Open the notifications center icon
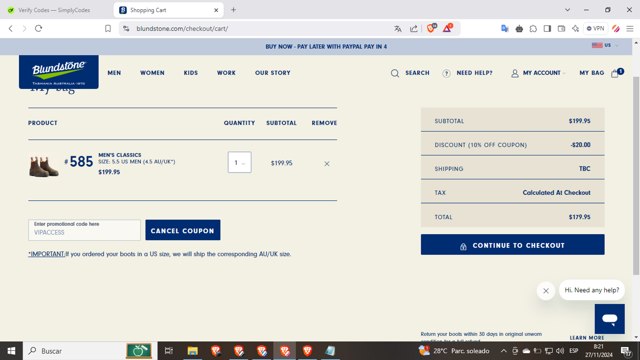The height and width of the screenshot is (360, 640). point(626,351)
